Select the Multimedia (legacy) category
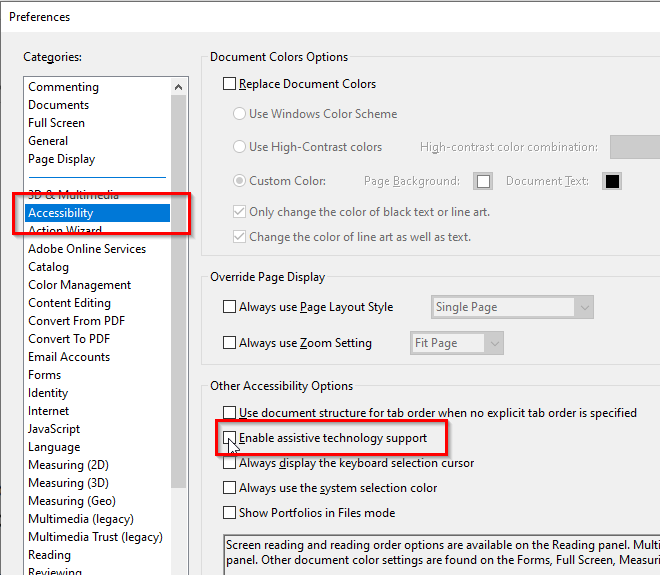The image size is (660, 575). click(x=81, y=519)
